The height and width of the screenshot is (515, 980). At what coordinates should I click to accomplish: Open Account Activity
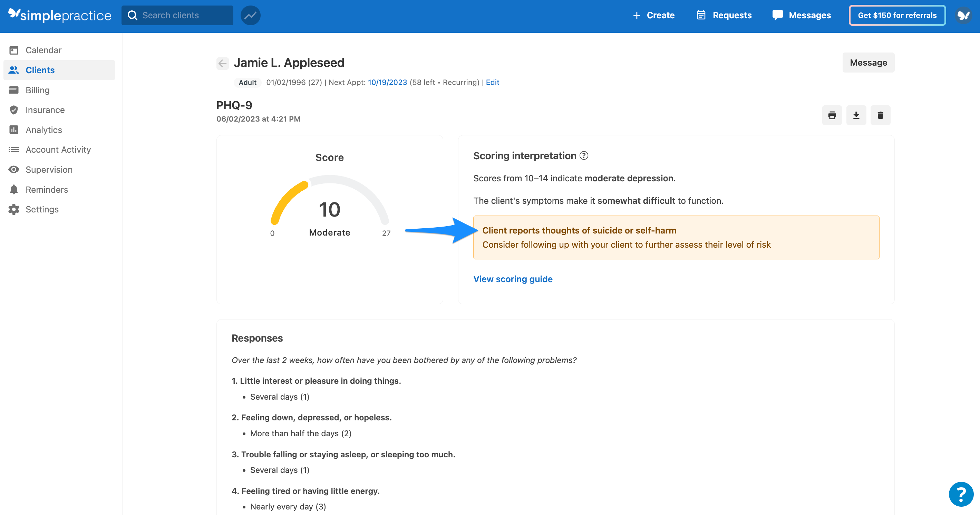[58, 149]
